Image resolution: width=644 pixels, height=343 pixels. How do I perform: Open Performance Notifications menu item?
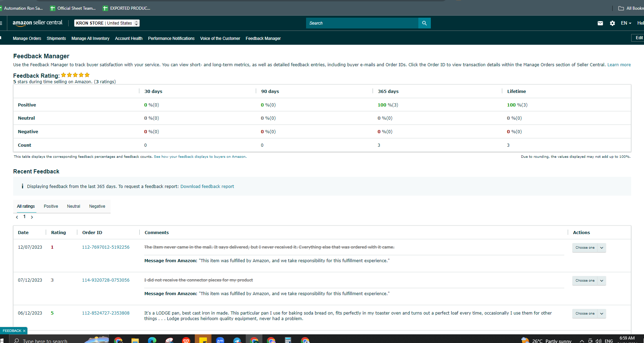(x=171, y=38)
